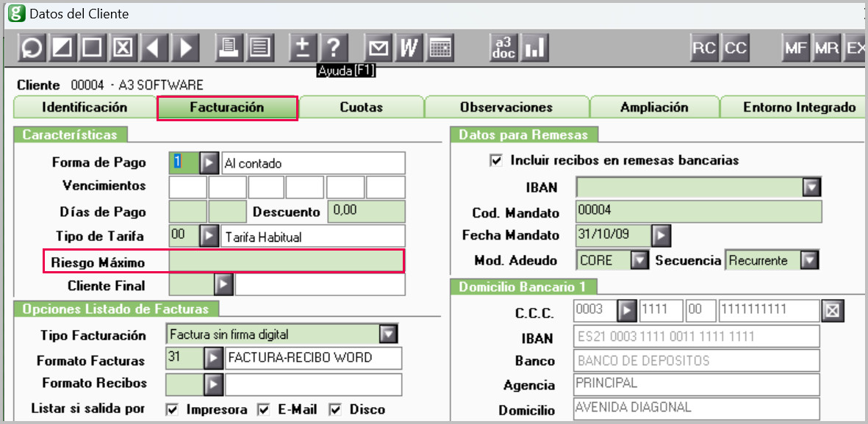Open the a3doc toolbar icon

tap(503, 48)
